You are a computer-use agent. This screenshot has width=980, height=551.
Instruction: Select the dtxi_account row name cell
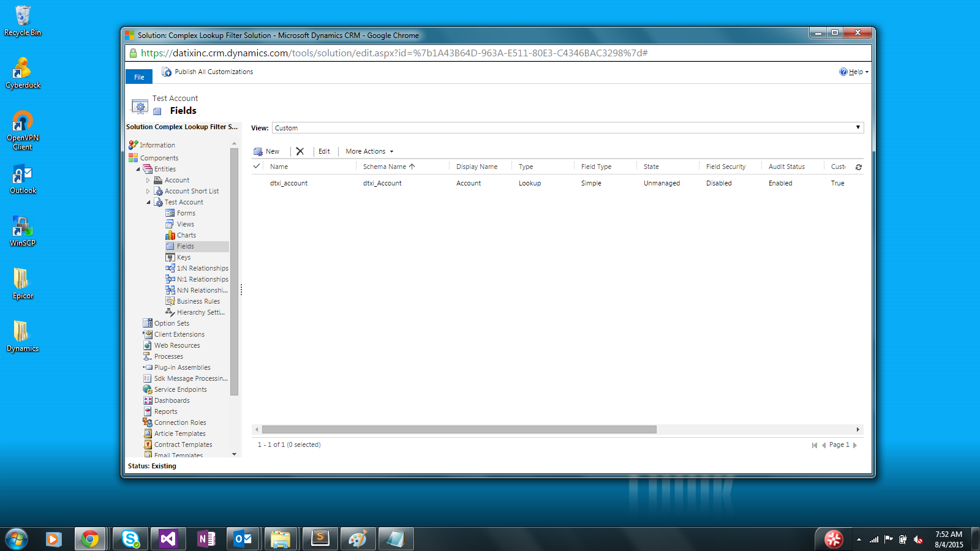[x=288, y=183]
